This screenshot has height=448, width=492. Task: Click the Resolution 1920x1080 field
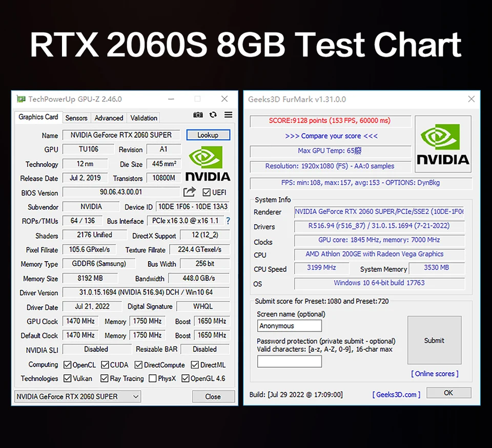(330, 166)
